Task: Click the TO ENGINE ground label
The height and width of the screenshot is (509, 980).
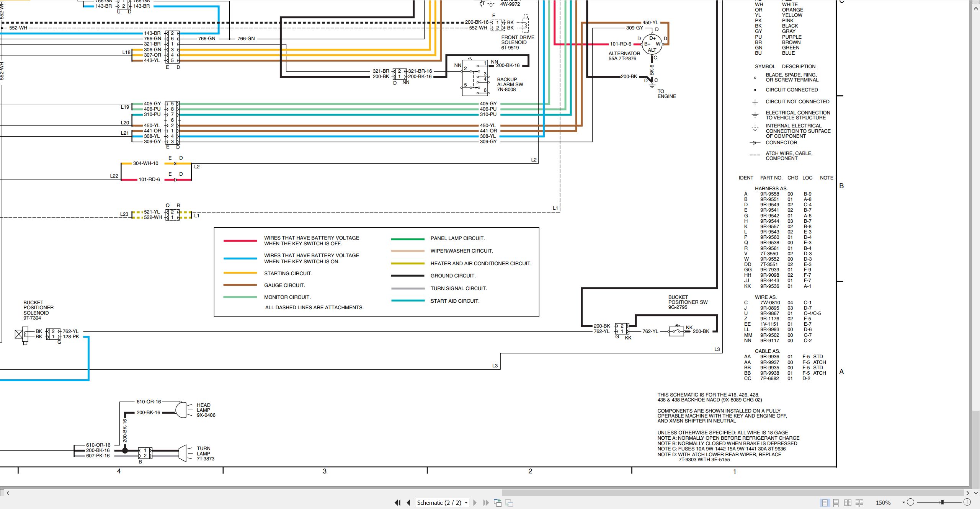Action: (666, 94)
